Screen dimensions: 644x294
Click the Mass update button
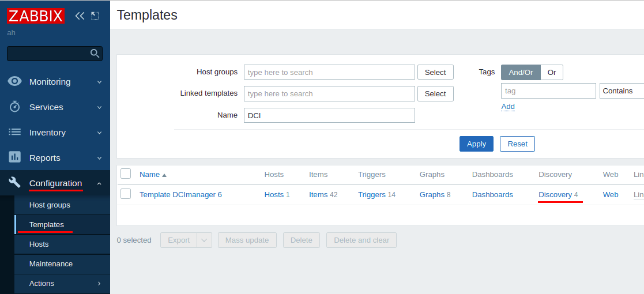click(x=247, y=240)
